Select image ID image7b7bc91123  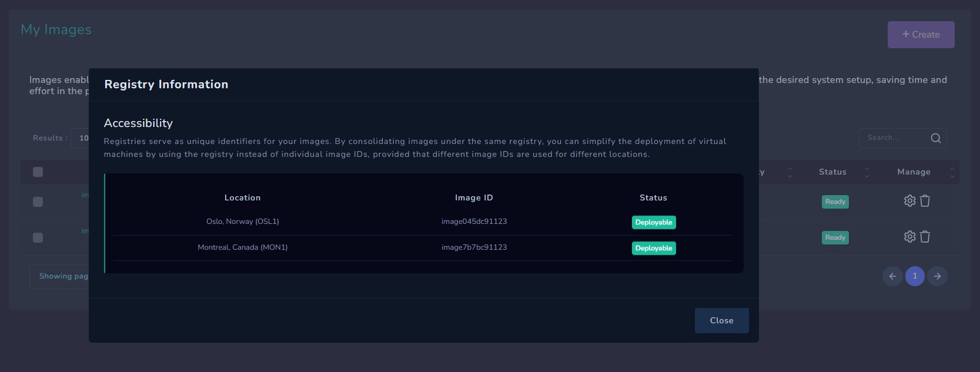474,247
